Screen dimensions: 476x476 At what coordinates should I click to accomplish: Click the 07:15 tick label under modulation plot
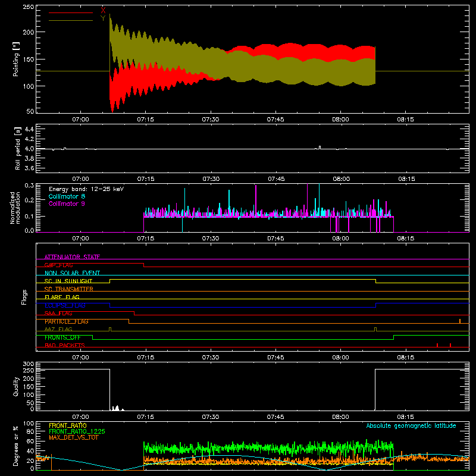pos(145,239)
